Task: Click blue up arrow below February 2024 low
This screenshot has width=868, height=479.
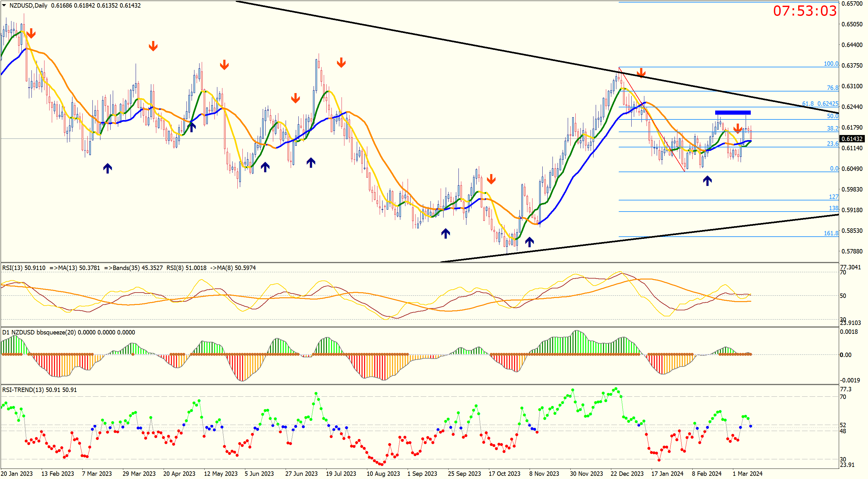Action: point(707,181)
